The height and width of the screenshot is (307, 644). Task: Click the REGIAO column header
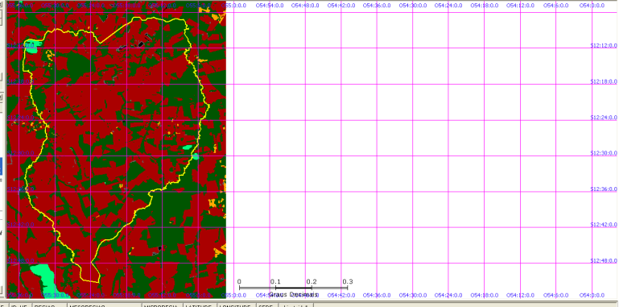[49, 305]
